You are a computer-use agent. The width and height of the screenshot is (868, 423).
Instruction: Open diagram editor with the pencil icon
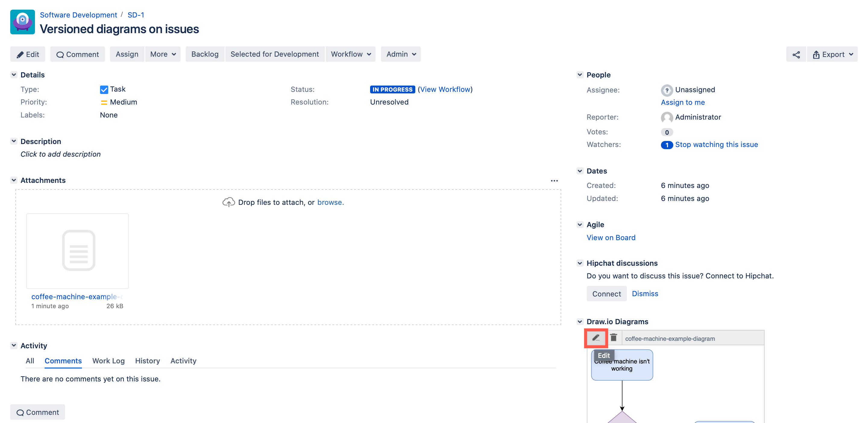[x=596, y=337]
